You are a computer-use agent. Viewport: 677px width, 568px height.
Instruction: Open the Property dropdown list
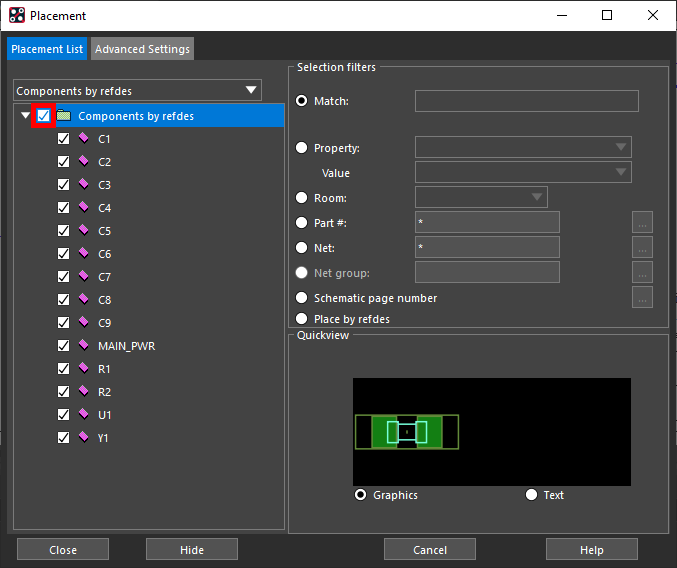pos(523,147)
